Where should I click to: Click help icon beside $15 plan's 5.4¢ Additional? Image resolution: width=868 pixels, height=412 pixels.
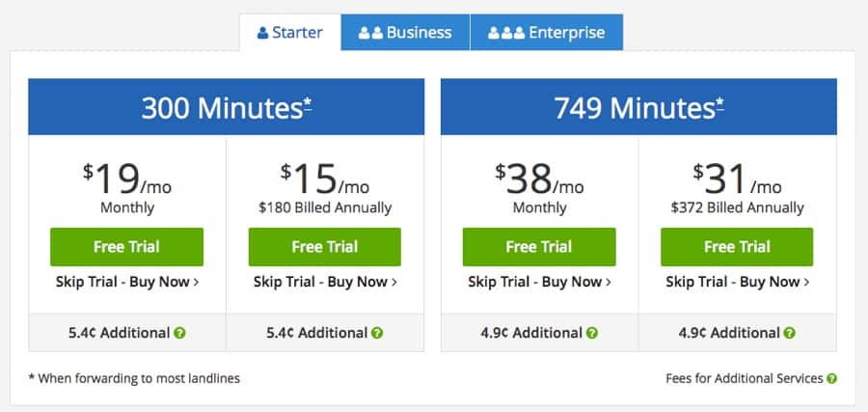tap(377, 333)
